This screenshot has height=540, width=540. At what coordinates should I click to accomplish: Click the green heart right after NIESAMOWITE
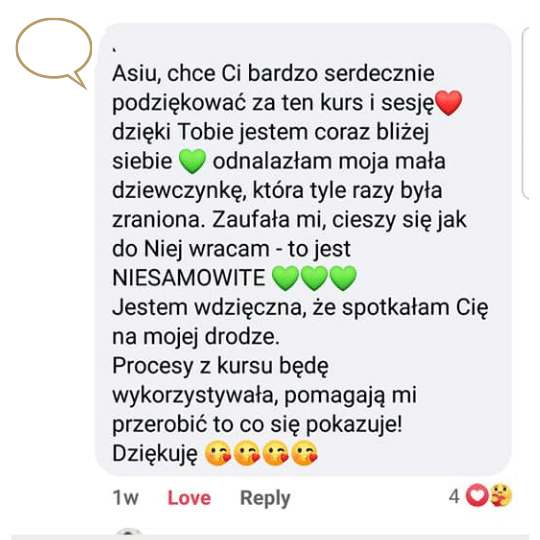[x=285, y=278]
